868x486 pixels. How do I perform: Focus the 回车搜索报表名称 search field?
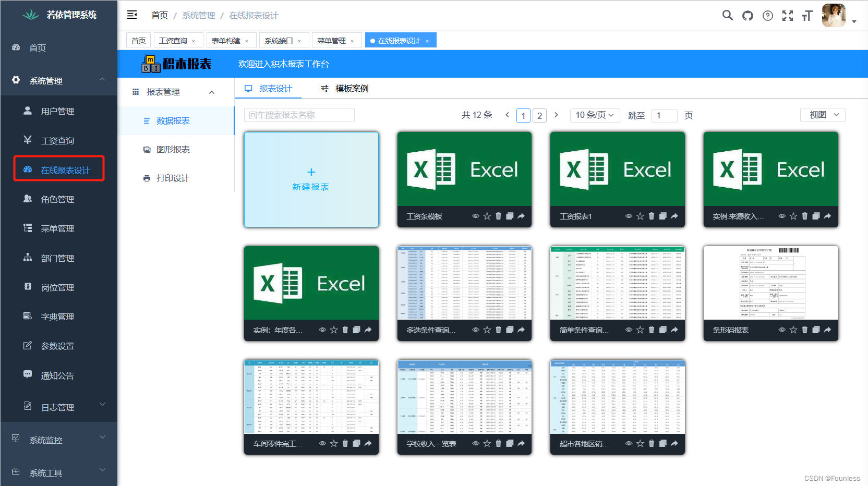point(299,115)
